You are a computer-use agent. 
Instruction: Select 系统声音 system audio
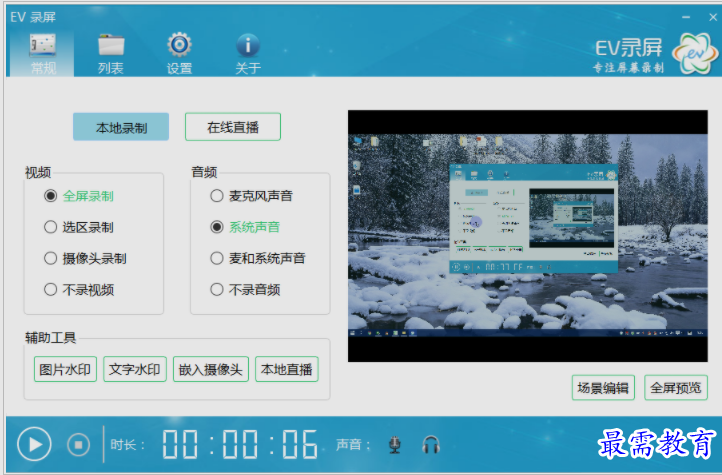point(245,227)
